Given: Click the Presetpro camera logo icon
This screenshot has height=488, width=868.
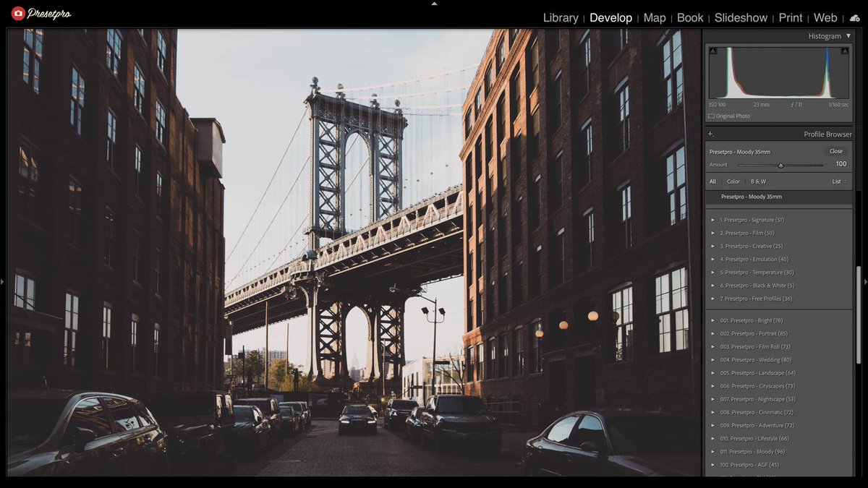Looking at the screenshot, I should [x=18, y=13].
